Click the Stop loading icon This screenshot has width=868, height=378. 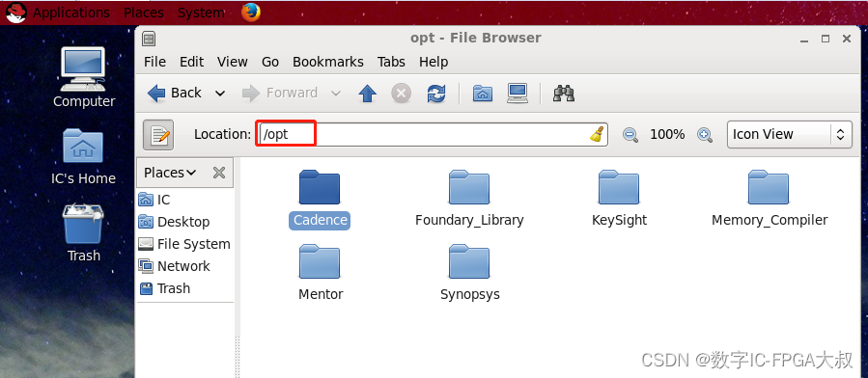402,94
